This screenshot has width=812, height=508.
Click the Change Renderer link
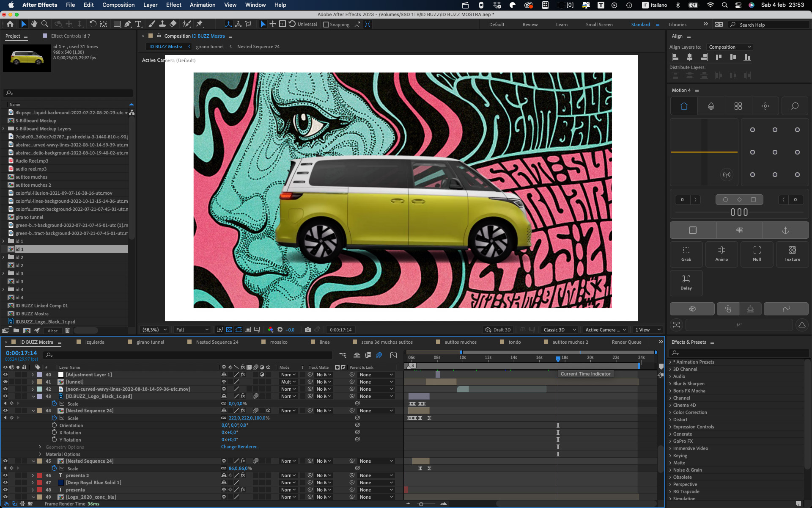pos(240,447)
